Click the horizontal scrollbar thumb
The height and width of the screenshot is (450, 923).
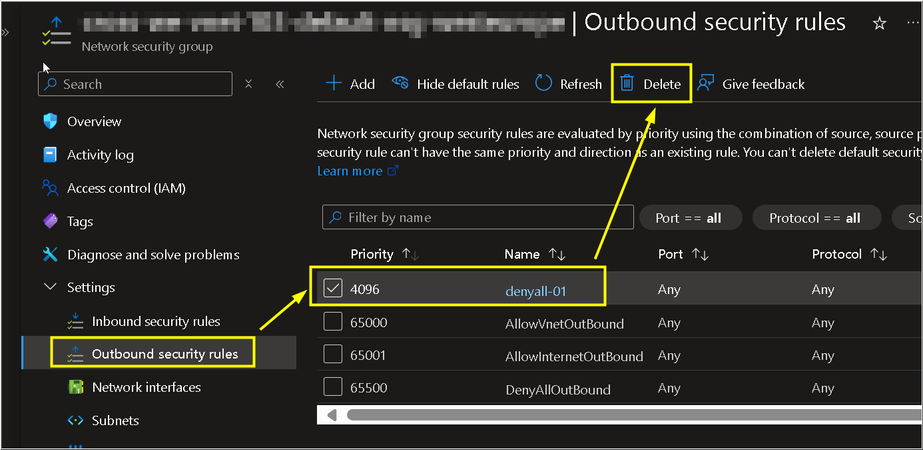(635, 415)
